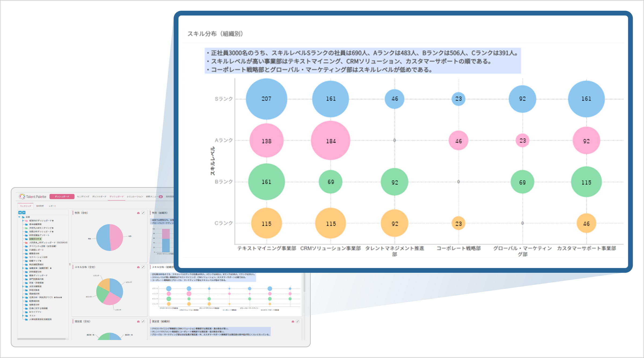This screenshot has width=644, height=358.
Task: Click the blue filter icon in the folder tree toolbar
Action: pyautogui.click(x=24, y=212)
